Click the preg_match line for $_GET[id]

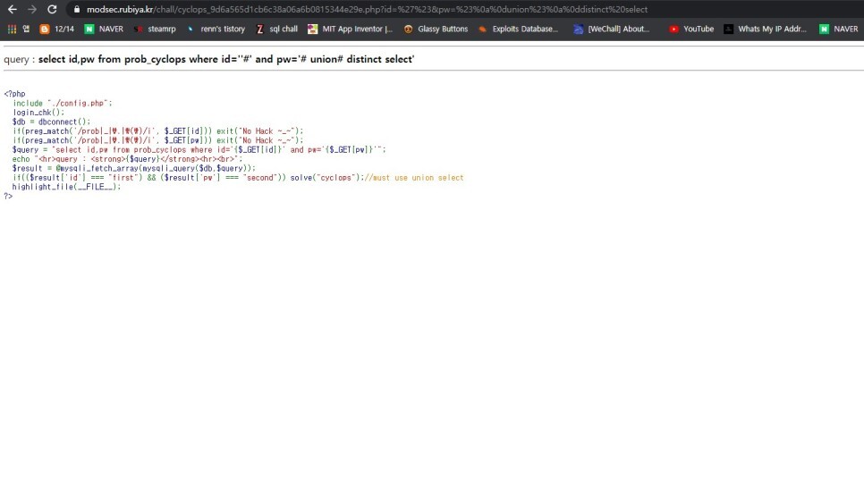158,131
